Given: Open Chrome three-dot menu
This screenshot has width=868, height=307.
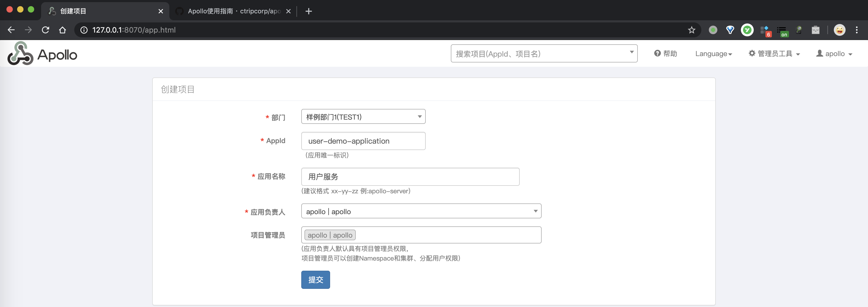Looking at the screenshot, I should point(857,30).
